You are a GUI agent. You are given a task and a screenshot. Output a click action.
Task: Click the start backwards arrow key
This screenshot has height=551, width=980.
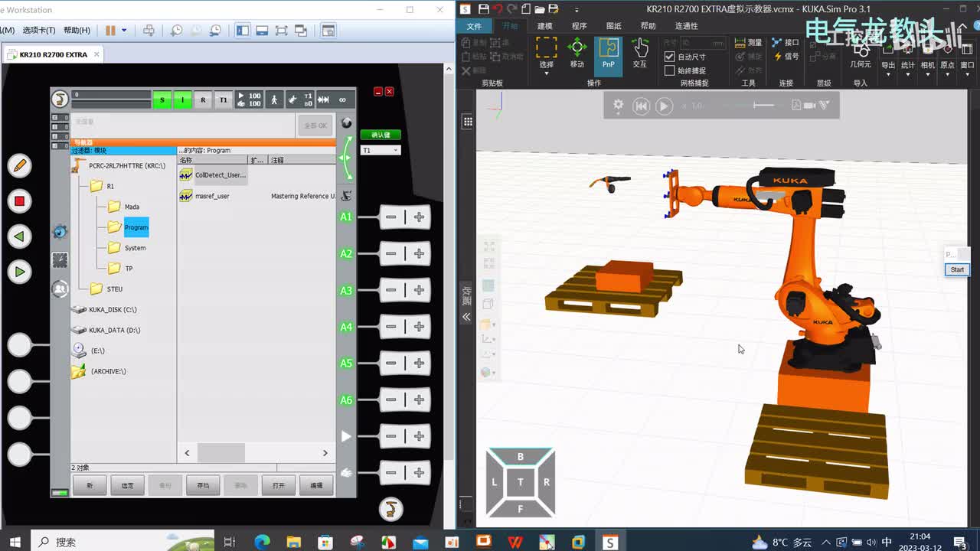[19, 236]
